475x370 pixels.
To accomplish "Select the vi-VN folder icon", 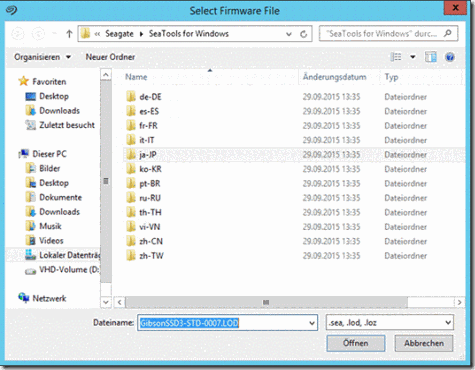I will tap(131, 227).
